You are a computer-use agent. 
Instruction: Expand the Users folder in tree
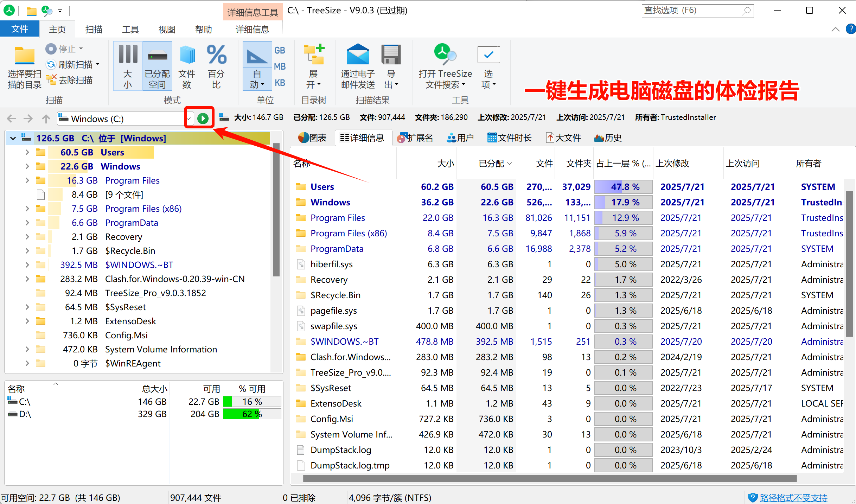coord(27,152)
